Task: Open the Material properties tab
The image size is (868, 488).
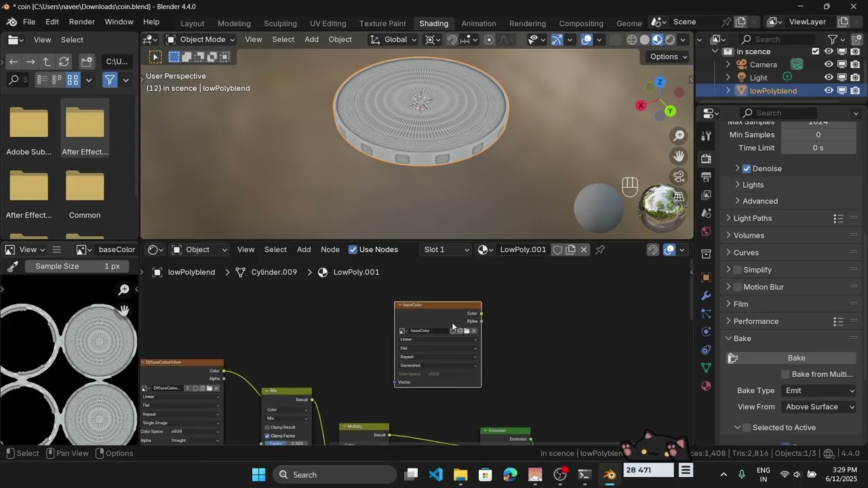Action: [x=706, y=386]
